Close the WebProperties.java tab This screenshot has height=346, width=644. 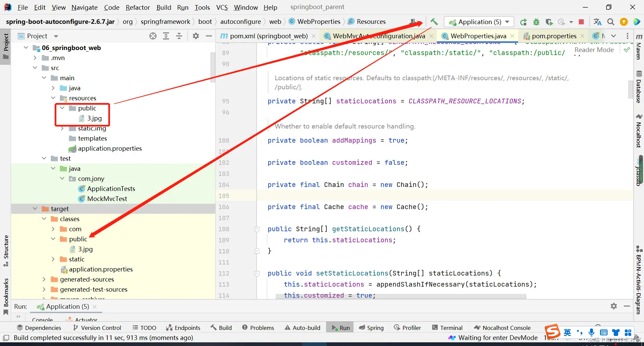pos(512,36)
